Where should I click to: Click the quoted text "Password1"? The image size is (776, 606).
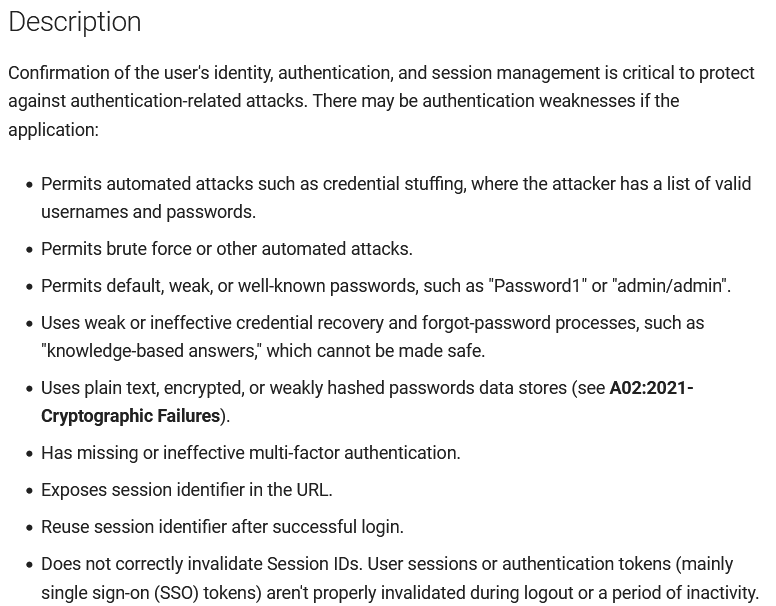(536, 286)
